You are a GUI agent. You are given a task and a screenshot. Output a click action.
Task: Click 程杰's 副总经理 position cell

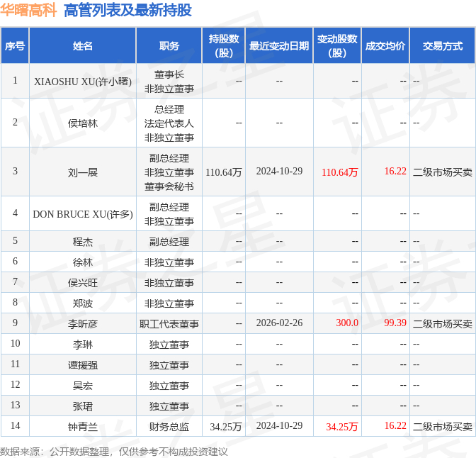pos(169,242)
